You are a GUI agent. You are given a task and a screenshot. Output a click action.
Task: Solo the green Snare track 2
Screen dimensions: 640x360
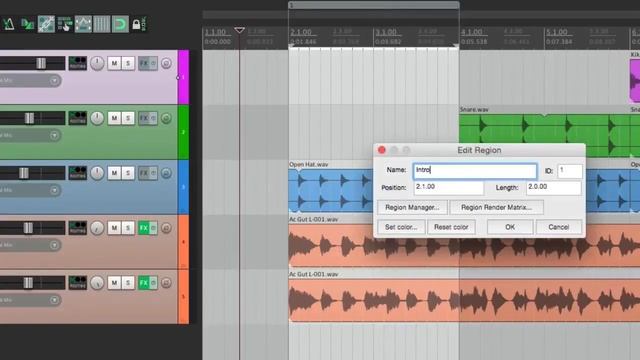coord(128,118)
